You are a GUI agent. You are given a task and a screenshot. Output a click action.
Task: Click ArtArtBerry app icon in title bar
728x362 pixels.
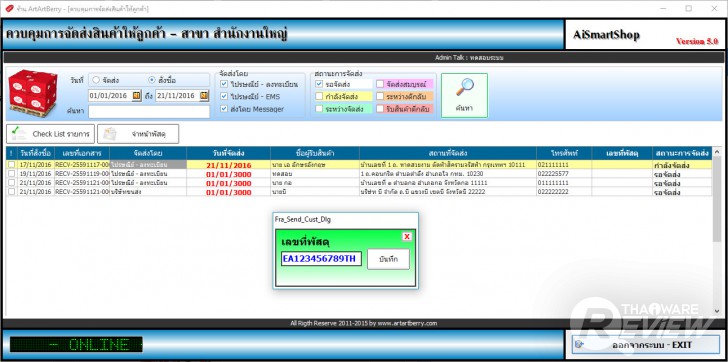click(x=9, y=8)
